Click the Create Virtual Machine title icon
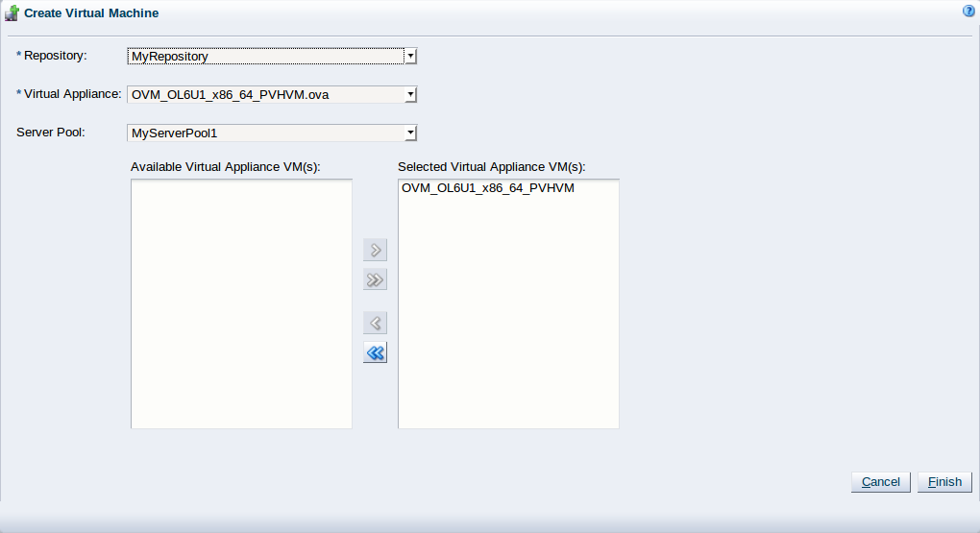The image size is (980, 533). click(12, 12)
